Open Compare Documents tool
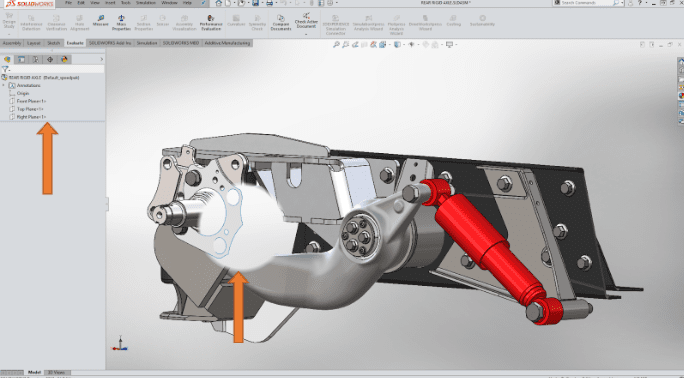Image resolution: width=684 pixels, height=378 pixels. [281, 23]
